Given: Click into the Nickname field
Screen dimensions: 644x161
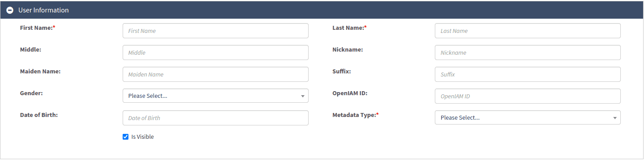Looking at the screenshot, I should coord(528,52).
